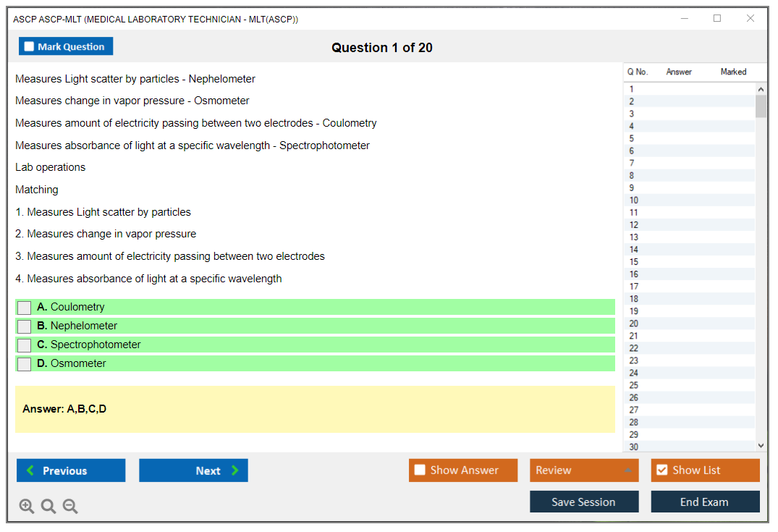Click the End Exam button
Screen dimensions: 778x532
[x=704, y=502]
